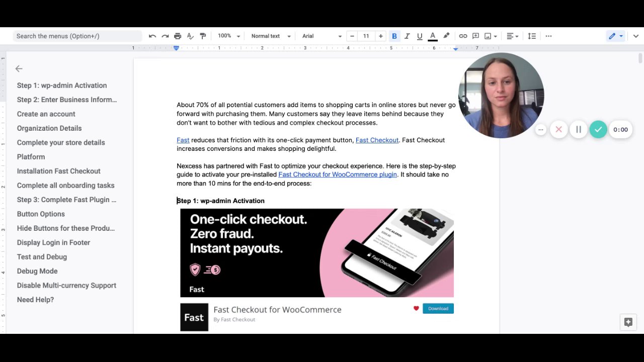Toggle underline formatting
Viewport: 644px width, 362px height.
click(420, 36)
